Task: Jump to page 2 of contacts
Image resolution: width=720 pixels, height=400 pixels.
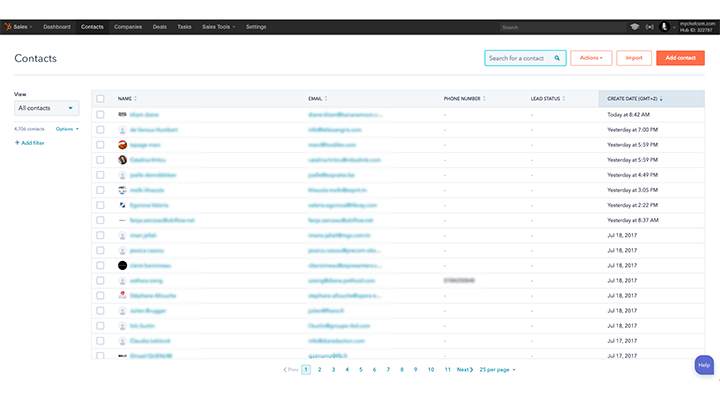Action: (x=320, y=370)
